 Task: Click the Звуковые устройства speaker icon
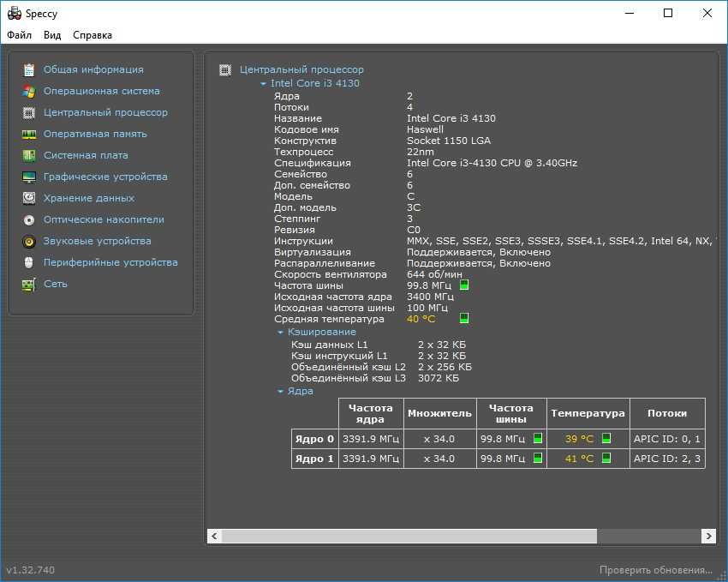29,241
